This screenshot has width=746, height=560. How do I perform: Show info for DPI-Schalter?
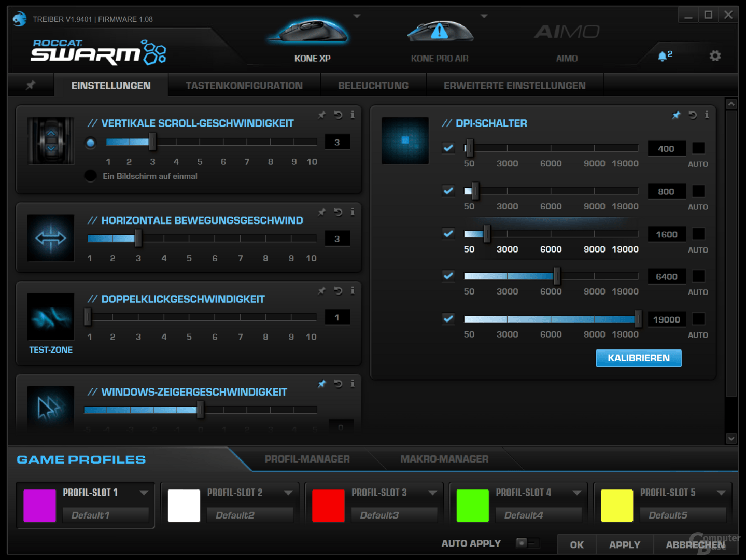pyautogui.click(x=707, y=115)
